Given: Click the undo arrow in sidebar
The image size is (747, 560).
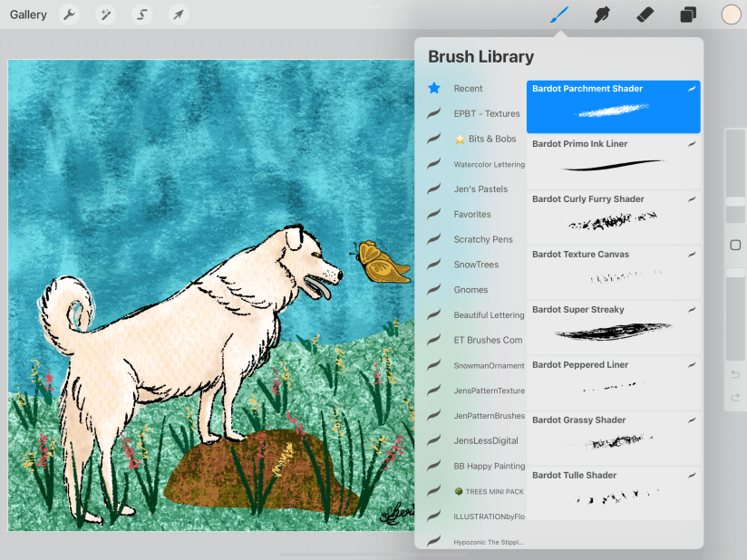Looking at the screenshot, I should [735, 375].
